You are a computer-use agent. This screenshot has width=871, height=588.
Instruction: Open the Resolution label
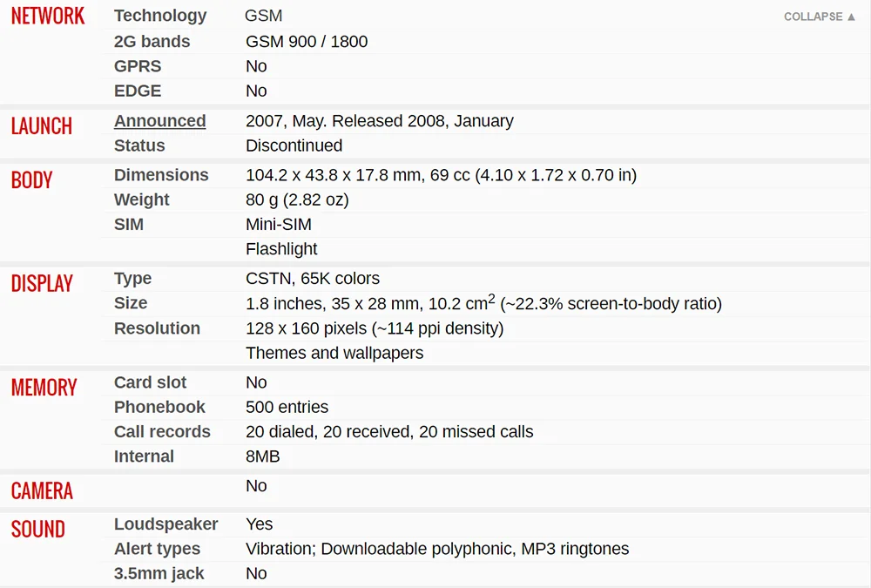click(x=157, y=328)
